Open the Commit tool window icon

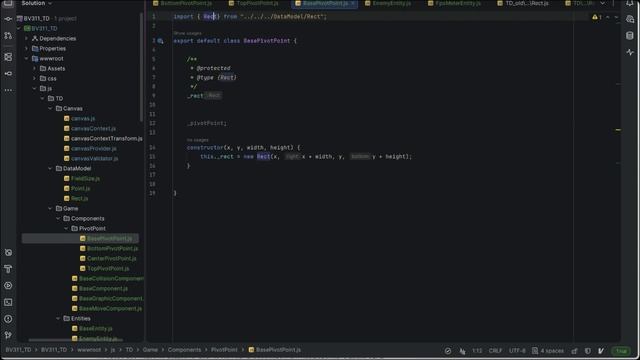pyautogui.click(x=8, y=19)
